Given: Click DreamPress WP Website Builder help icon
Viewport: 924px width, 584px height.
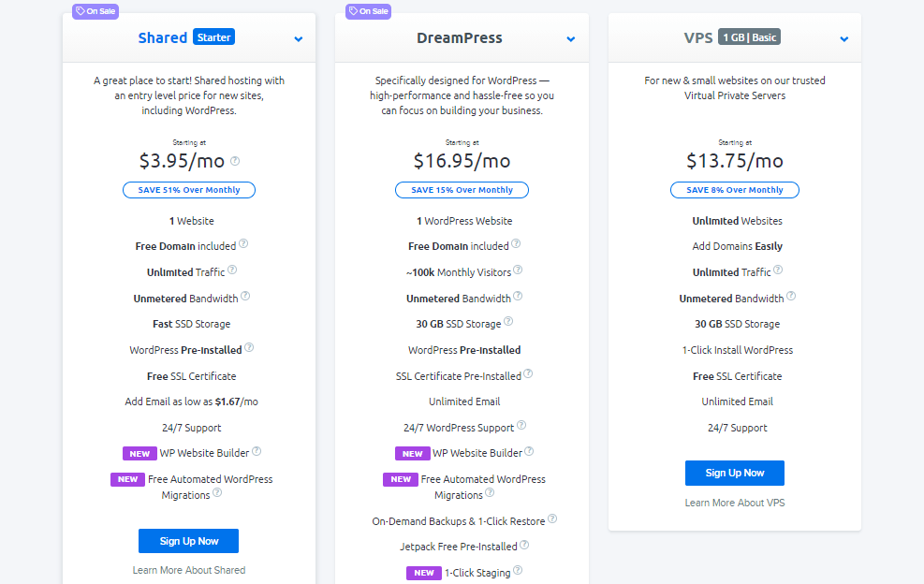Looking at the screenshot, I should click(529, 451).
